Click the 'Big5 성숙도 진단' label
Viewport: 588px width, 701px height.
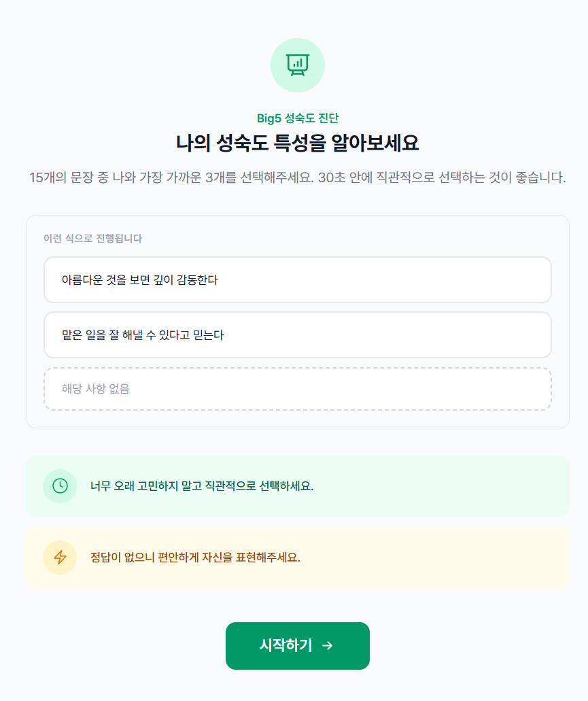pos(297,118)
